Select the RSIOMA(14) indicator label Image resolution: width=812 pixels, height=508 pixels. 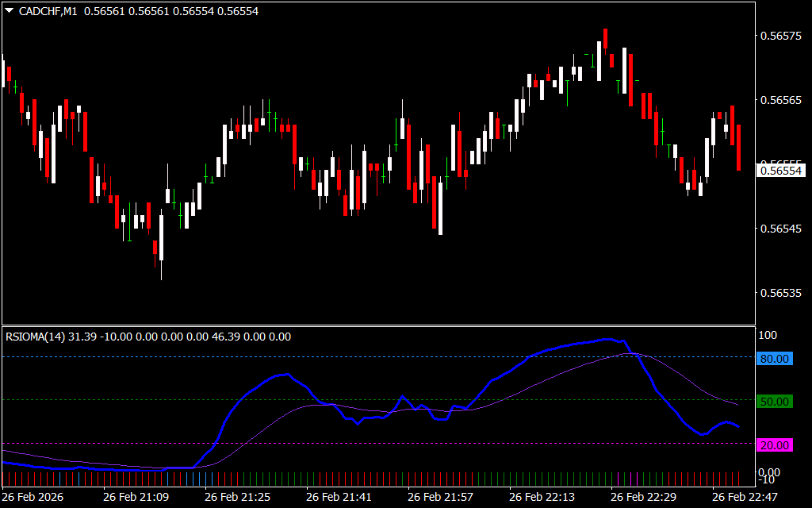tap(36, 337)
